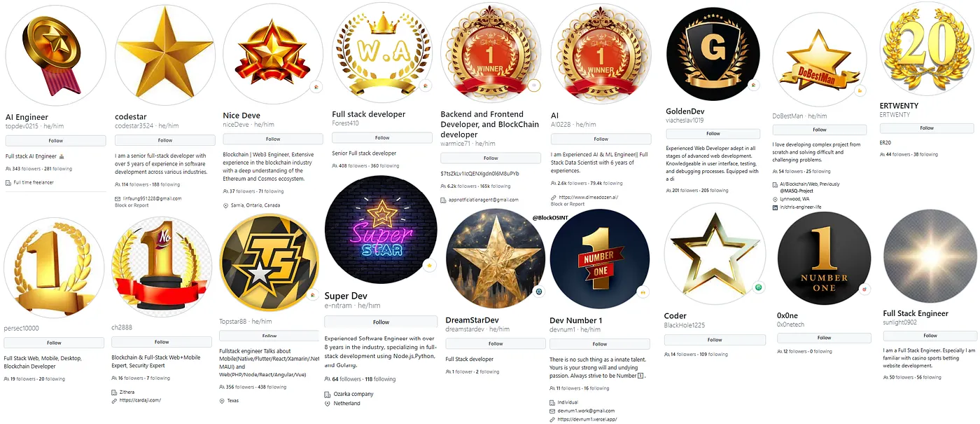Viewport: 980px width, 424px height.
Task: Follow the sunlight0902 Full Stack Engineer profile
Action: (930, 336)
